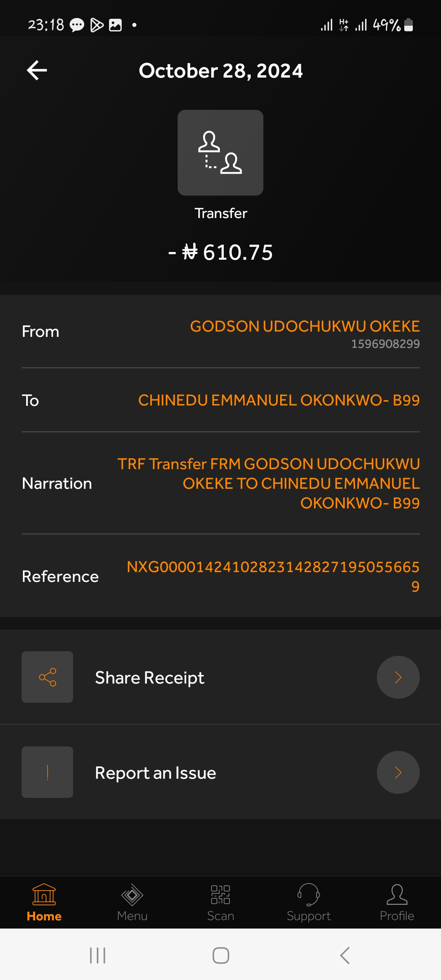Tap the Share Receipt label
441x980 pixels.
[149, 678]
